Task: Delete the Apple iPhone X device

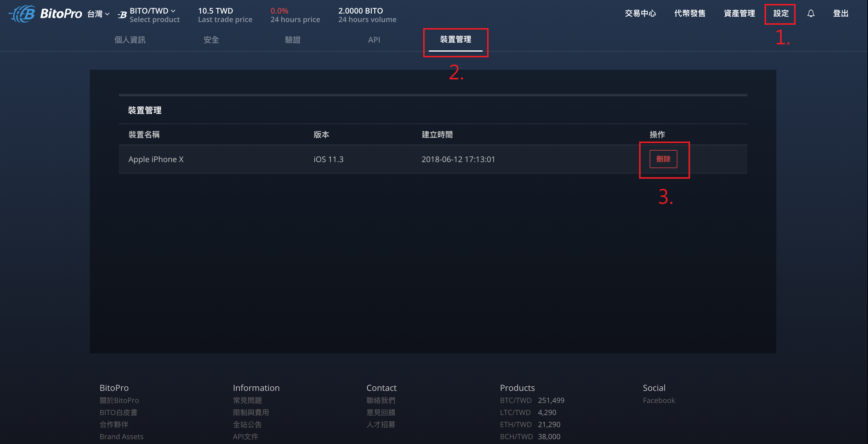Action: click(x=663, y=159)
